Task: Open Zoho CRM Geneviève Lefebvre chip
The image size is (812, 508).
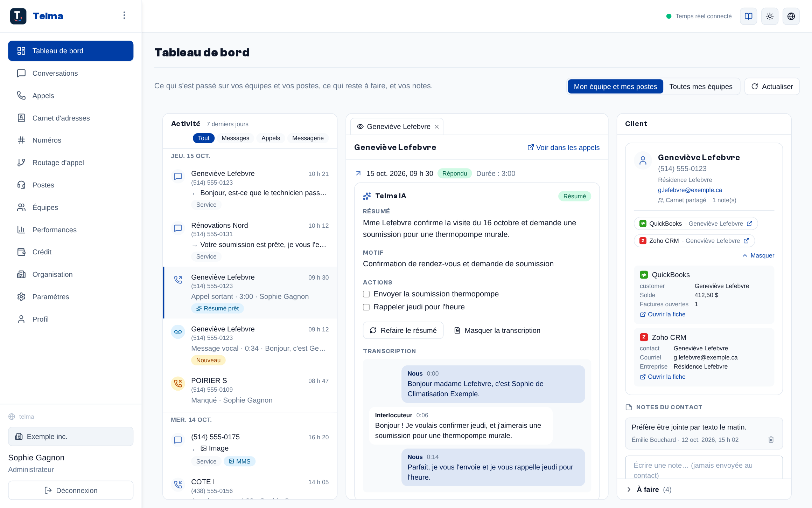Action: click(694, 241)
